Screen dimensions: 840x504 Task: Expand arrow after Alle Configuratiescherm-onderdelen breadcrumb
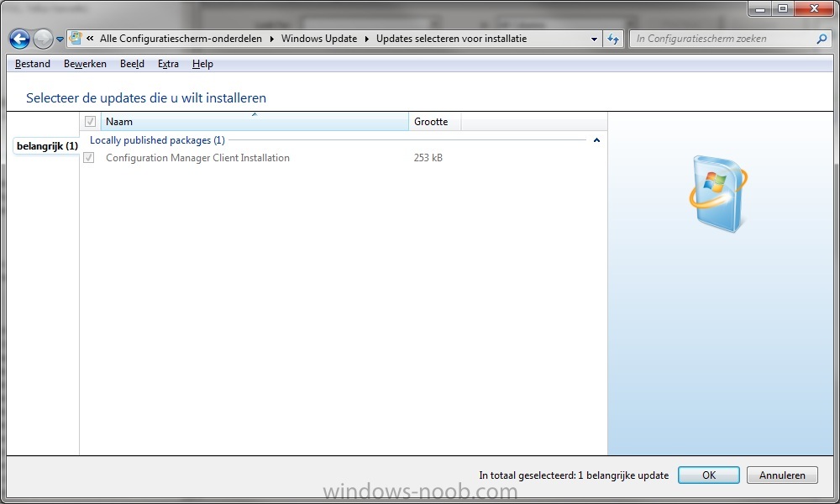click(271, 39)
